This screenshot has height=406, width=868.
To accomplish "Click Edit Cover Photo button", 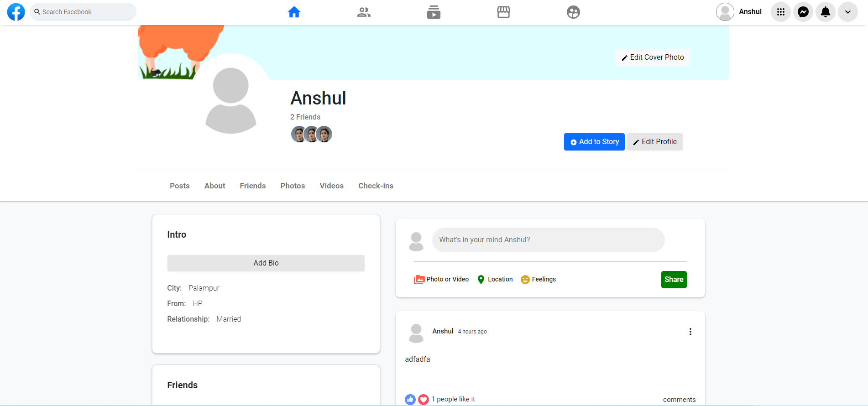I will coord(653,57).
